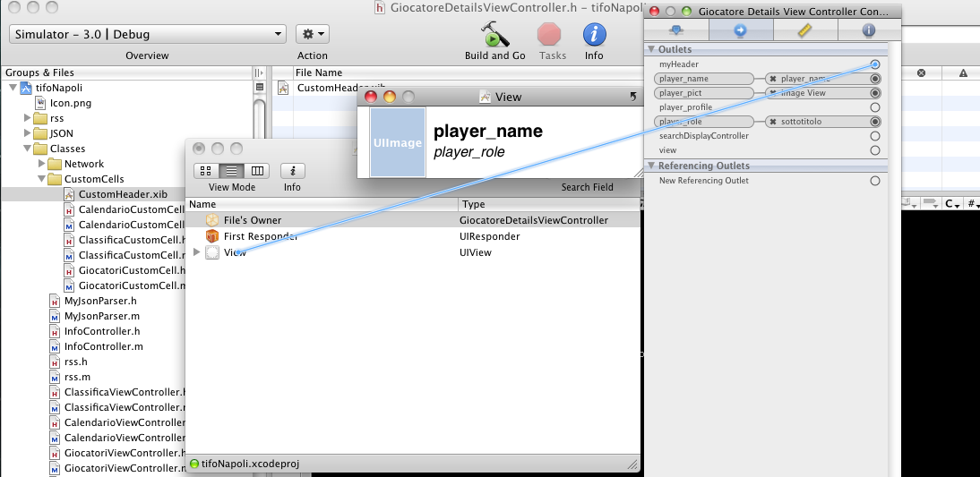The height and width of the screenshot is (477, 980).
Task: Click the Build and Go hammer icon
Action: (494, 36)
